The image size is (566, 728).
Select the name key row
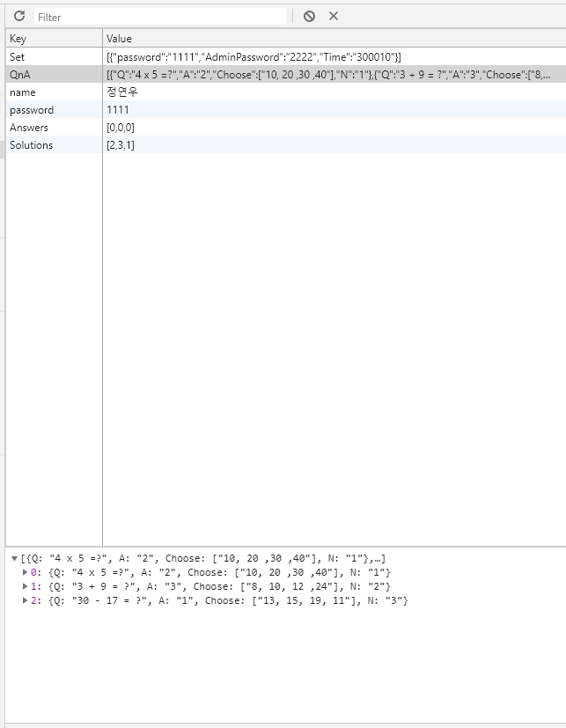(21, 92)
